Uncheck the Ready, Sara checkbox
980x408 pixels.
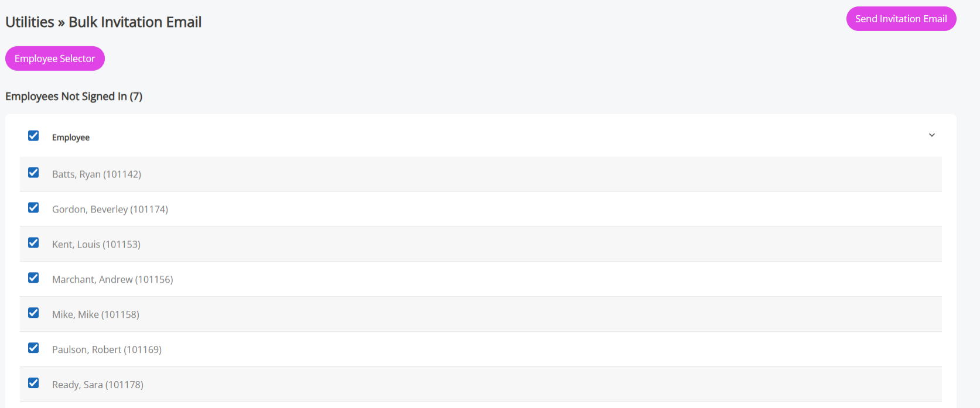click(x=33, y=383)
